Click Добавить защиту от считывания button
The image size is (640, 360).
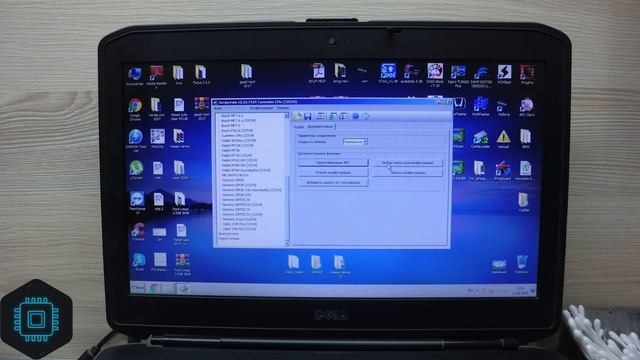coord(333,182)
